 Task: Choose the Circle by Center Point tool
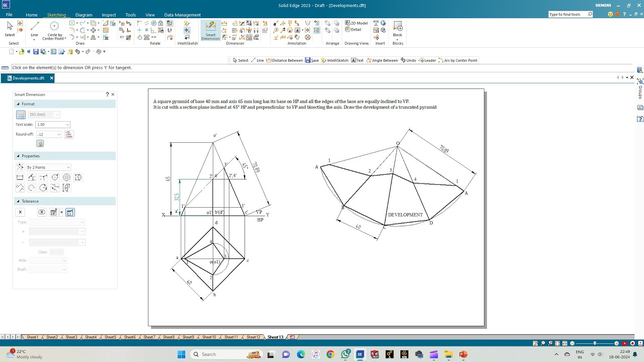pyautogui.click(x=54, y=31)
